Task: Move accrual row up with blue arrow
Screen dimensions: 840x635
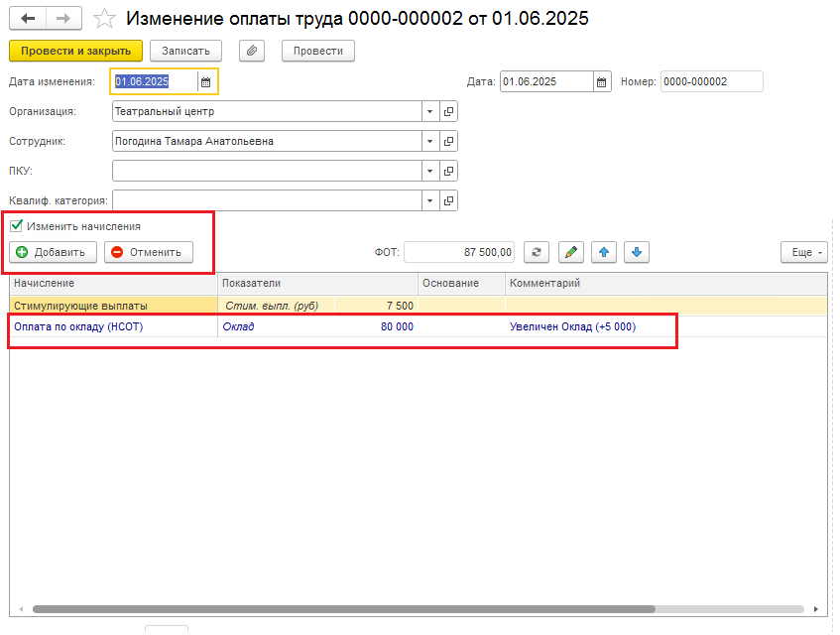Action: 604,252
